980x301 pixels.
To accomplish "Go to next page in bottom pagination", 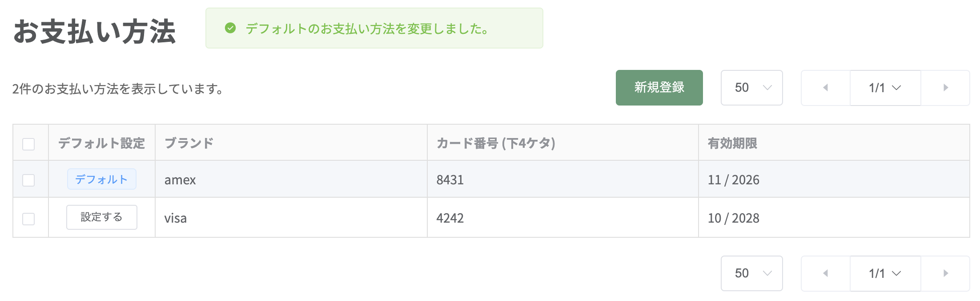I will coord(945,273).
